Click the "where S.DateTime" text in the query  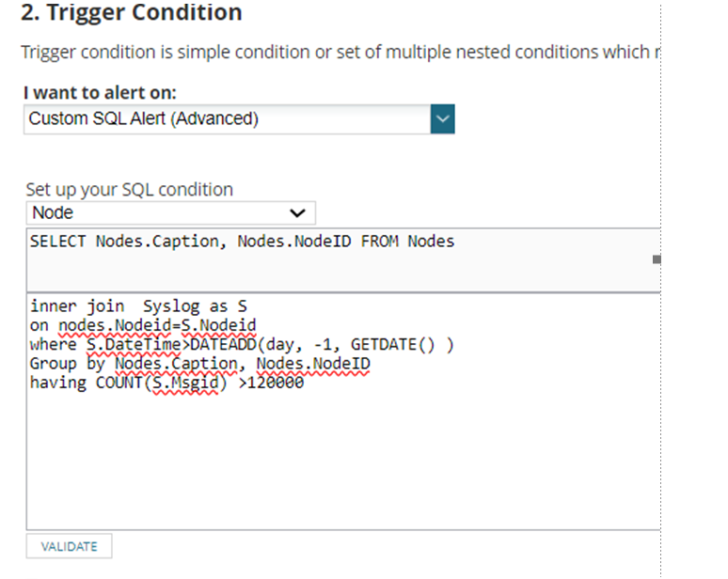[x=108, y=344]
